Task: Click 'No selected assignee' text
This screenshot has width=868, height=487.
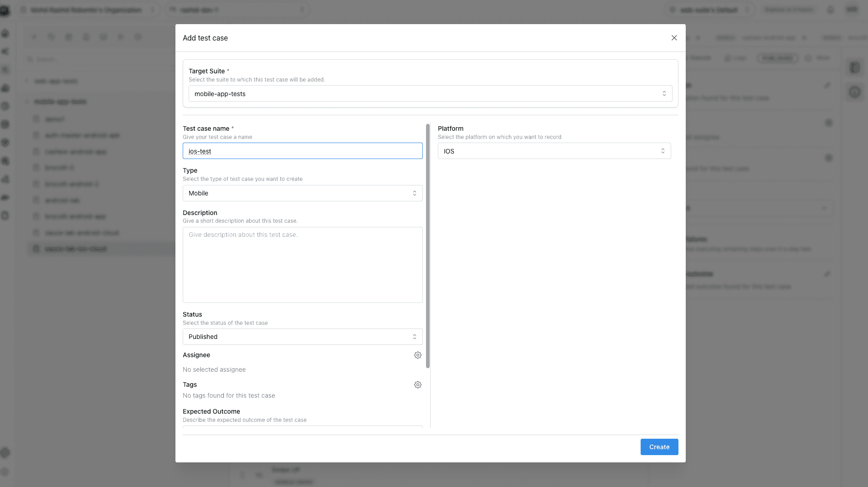Action: [x=214, y=369]
